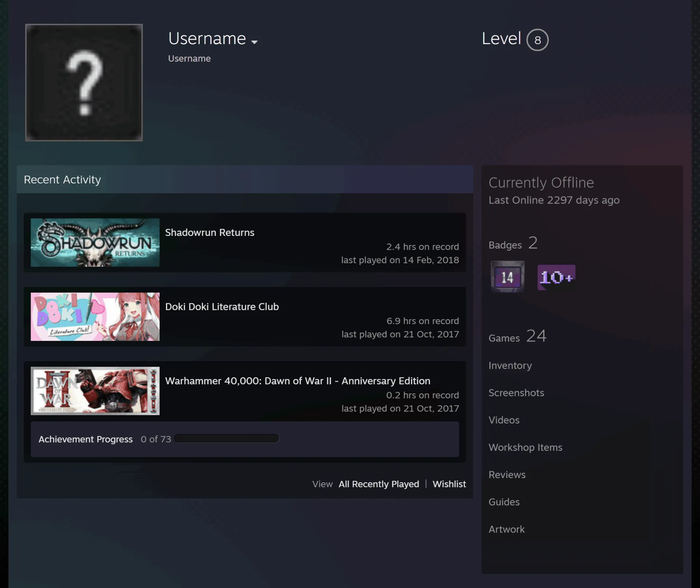
Task: Click the Doki Doki Literature Club title
Action: point(222,307)
